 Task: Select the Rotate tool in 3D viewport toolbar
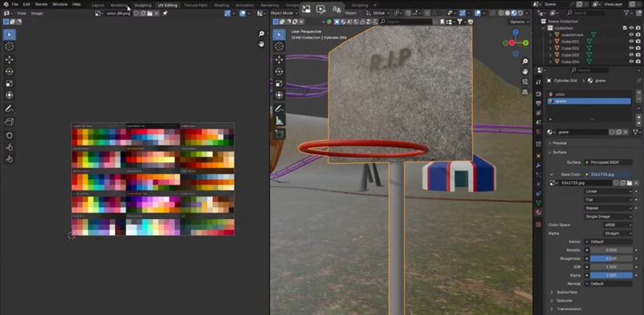click(x=280, y=71)
